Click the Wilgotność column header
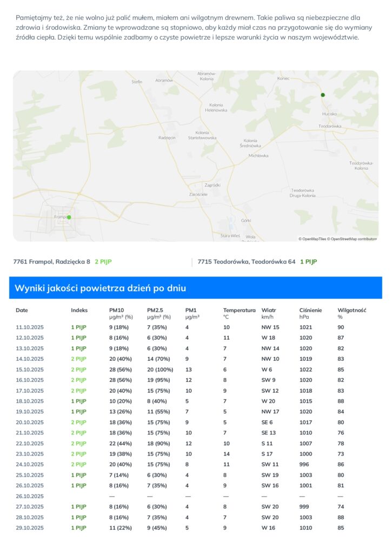This screenshot has width=392, height=554. [352, 311]
